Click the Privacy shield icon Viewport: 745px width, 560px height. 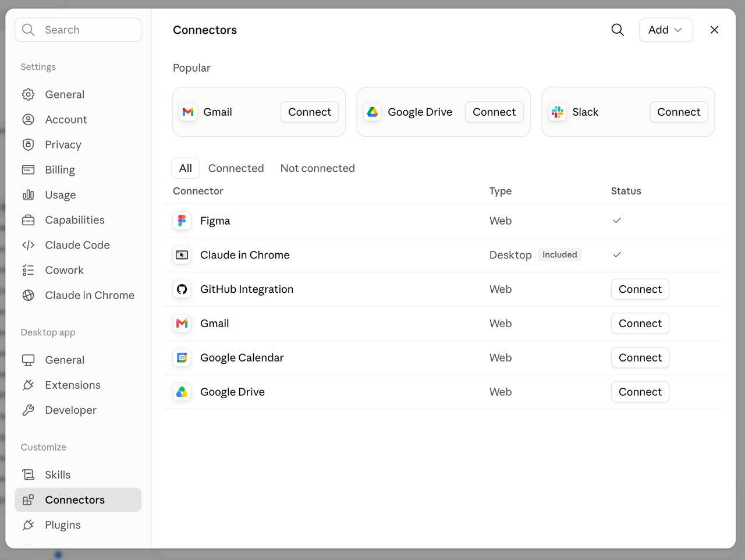tap(28, 144)
